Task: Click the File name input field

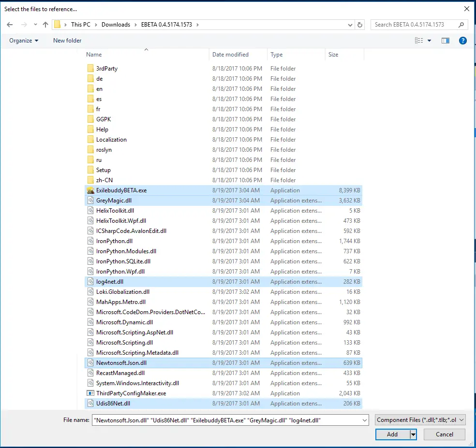Action: pyautogui.click(x=226, y=420)
